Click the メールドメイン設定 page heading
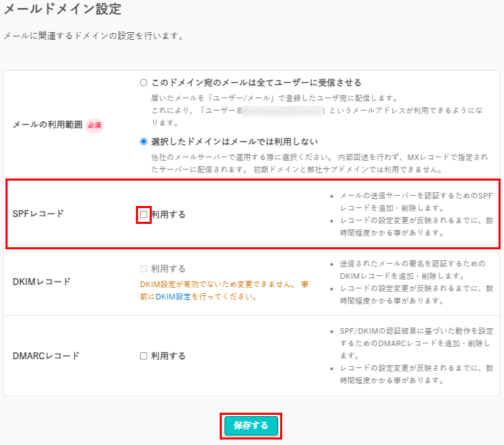The height and width of the screenshot is (445, 504). click(x=62, y=10)
